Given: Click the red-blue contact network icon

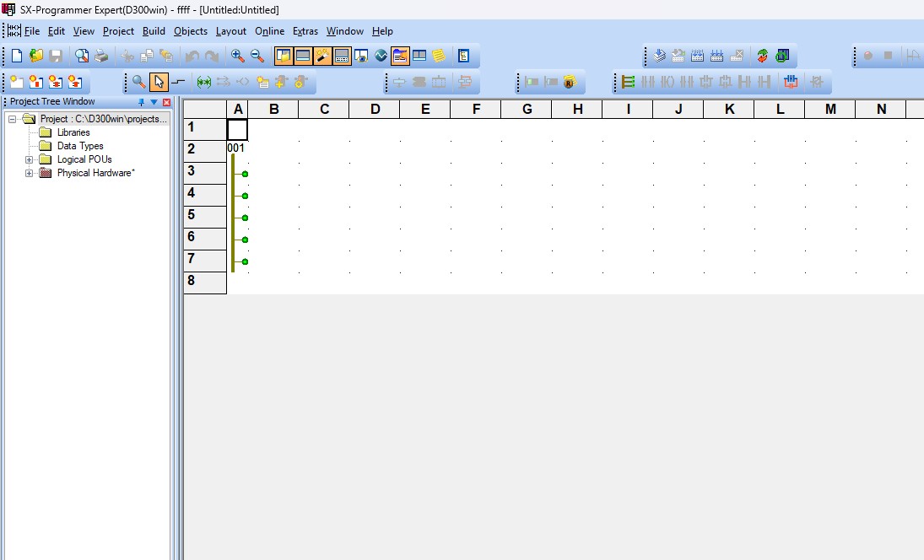Looking at the screenshot, I should [x=790, y=82].
